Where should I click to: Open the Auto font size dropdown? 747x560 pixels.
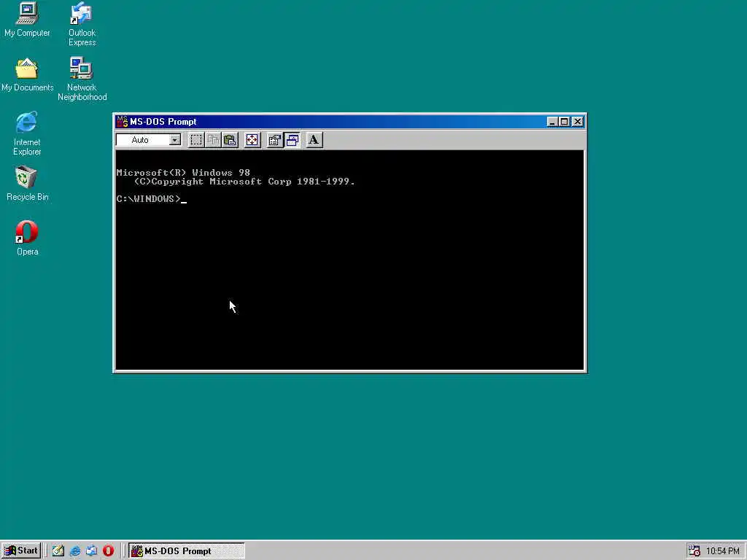click(175, 140)
